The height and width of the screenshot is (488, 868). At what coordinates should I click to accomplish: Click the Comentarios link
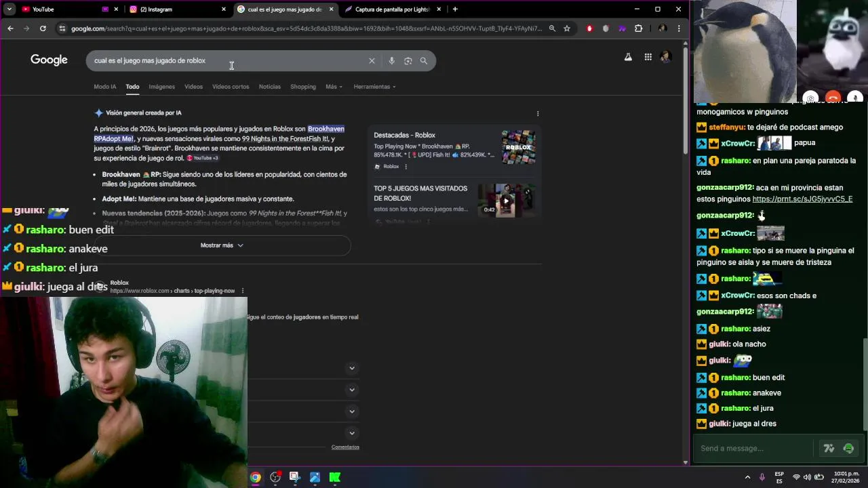pyautogui.click(x=345, y=447)
